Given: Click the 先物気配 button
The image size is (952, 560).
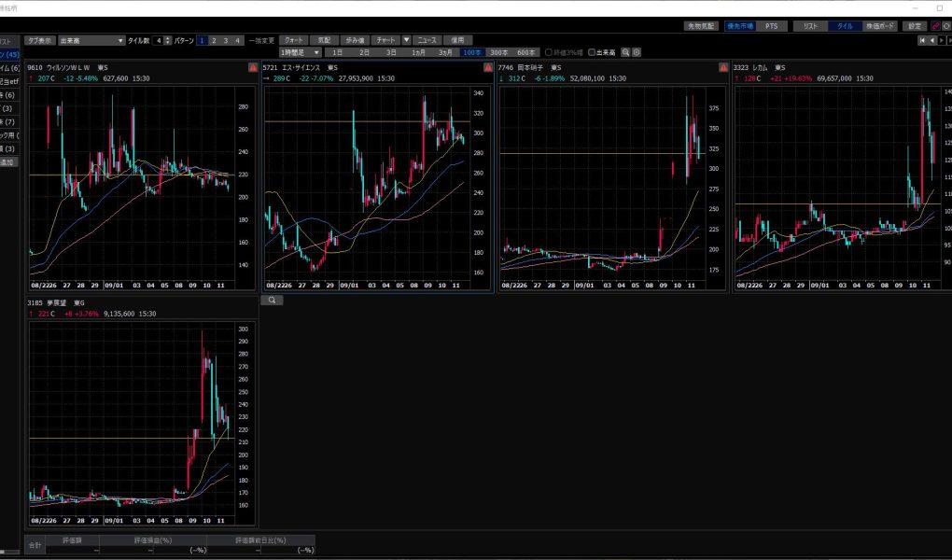Looking at the screenshot, I should 699,26.
